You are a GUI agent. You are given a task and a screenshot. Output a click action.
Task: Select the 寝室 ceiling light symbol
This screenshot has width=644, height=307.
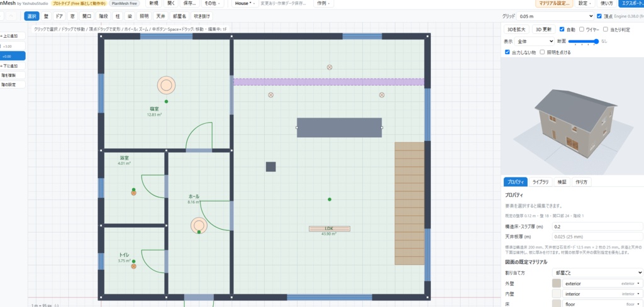tap(166, 86)
